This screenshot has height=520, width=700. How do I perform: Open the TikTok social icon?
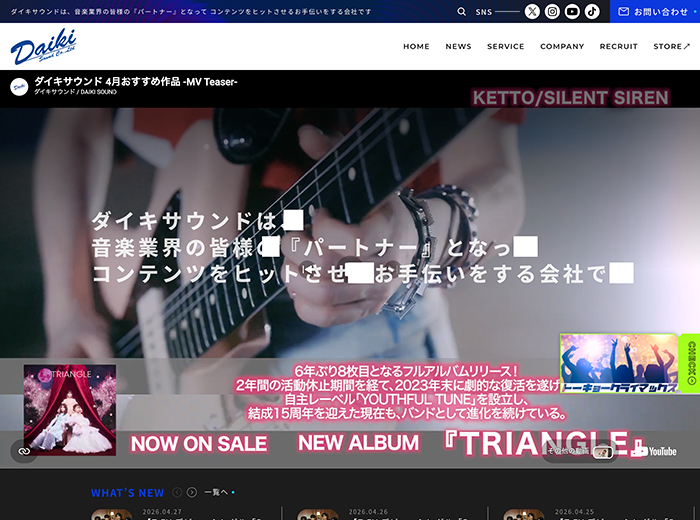[592, 12]
